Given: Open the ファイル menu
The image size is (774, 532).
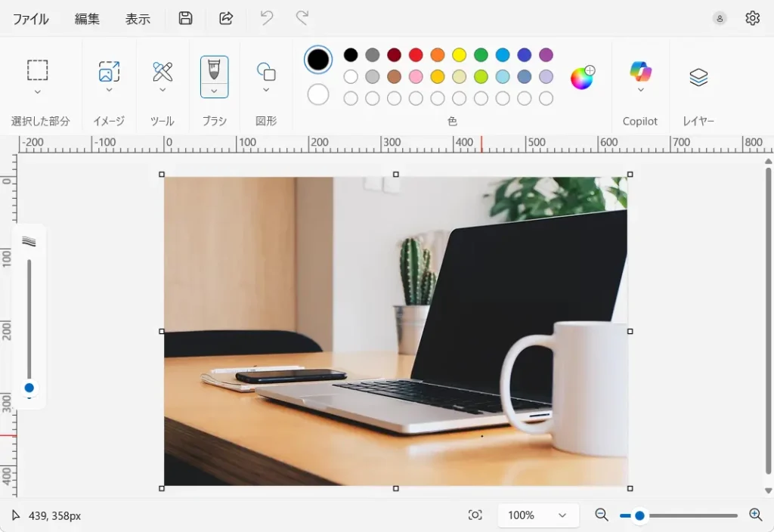Looking at the screenshot, I should [x=30, y=19].
